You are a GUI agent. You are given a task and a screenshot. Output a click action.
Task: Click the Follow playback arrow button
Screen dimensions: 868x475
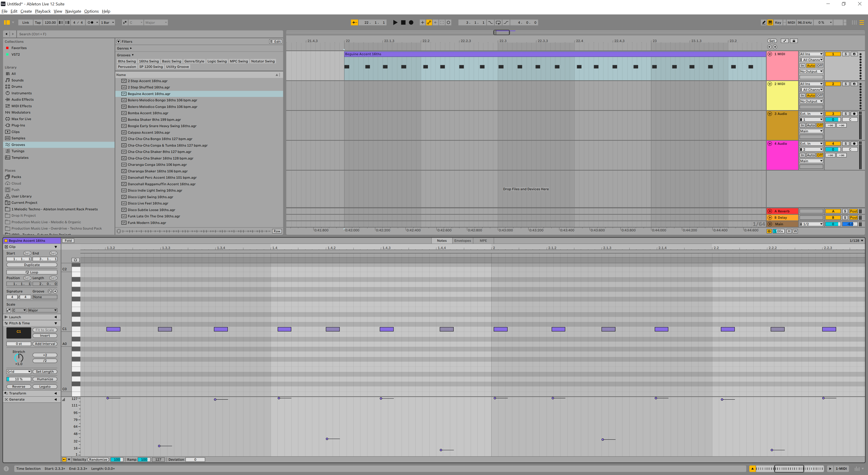(x=354, y=23)
